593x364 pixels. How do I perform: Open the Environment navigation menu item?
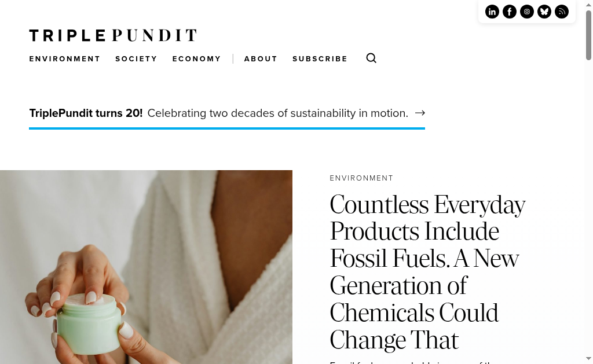pos(65,59)
